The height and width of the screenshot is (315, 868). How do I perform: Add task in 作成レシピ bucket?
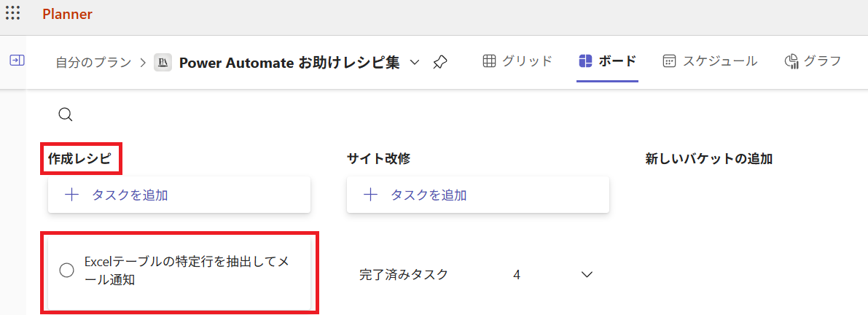click(x=179, y=195)
